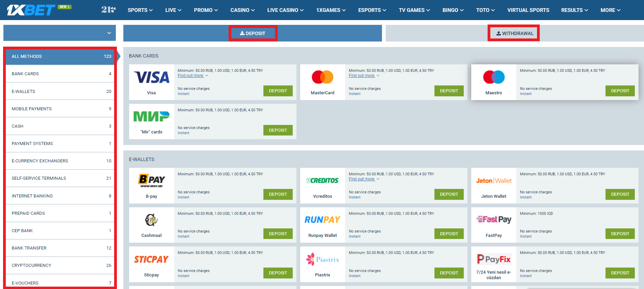
Task: Click the Maestro logo
Action: point(494,77)
